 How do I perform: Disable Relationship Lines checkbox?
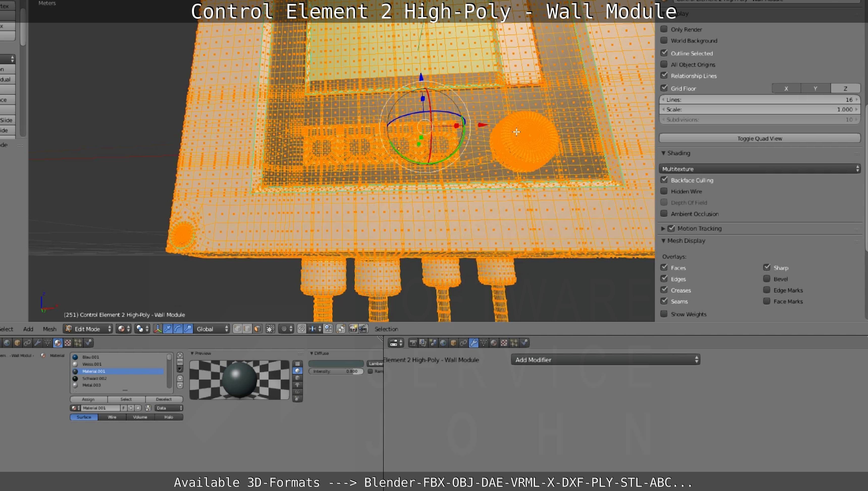pyautogui.click(x=664, y=76)
